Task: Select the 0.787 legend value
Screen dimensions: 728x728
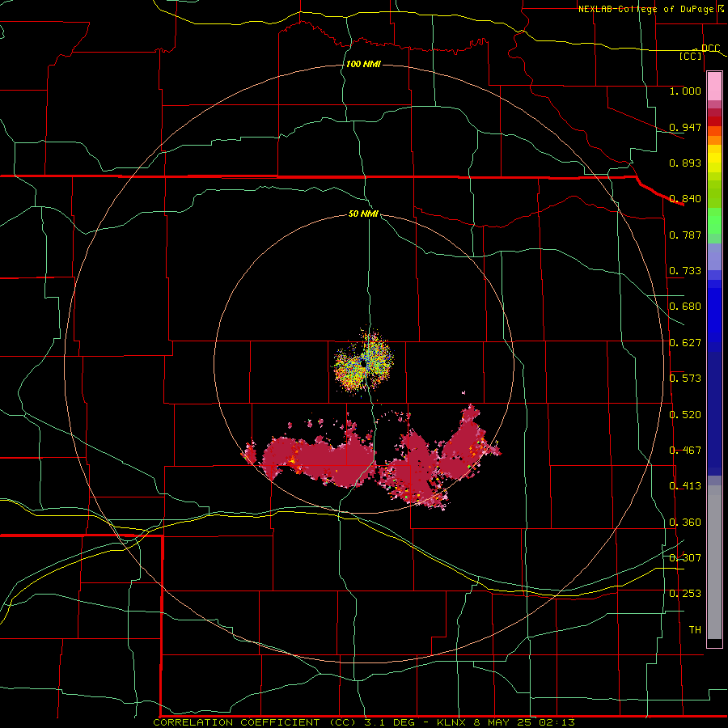Action: coord(685,235)
